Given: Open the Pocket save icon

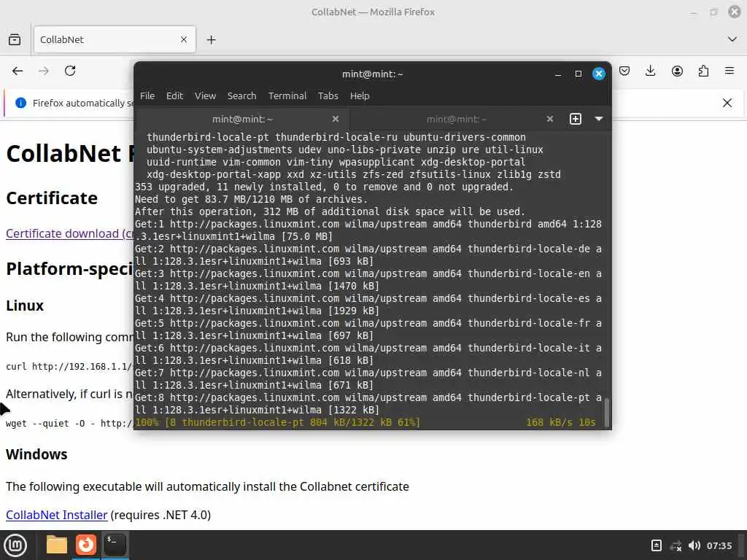Looking at the screenshot, I should [624, 71].
